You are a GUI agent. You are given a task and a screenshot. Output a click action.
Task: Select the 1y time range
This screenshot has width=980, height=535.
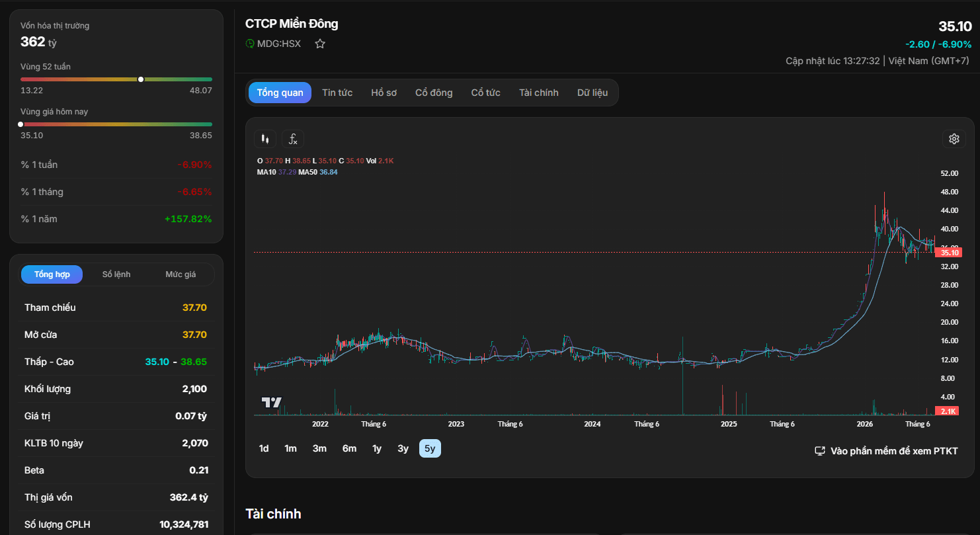coord(377,448)
